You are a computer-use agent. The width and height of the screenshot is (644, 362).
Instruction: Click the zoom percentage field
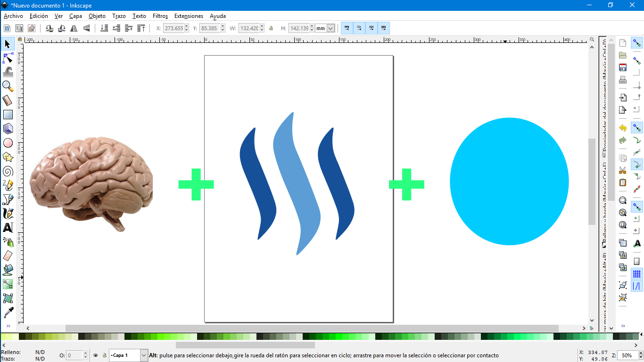pyautogui.click(x=627, y=355)
